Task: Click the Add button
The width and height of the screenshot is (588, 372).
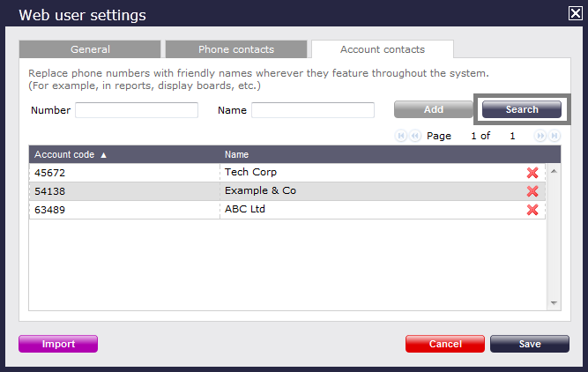Action: [434, 109]
